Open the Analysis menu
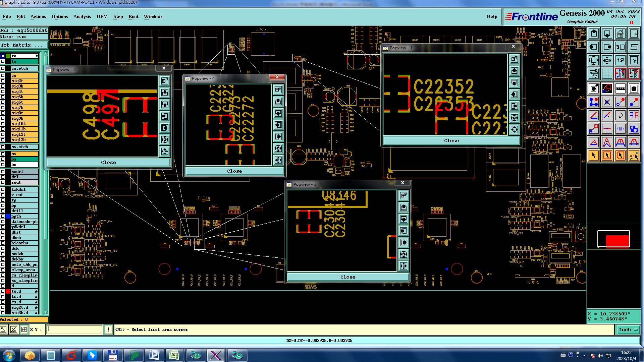Screen dimensions: 644x362 pyautogui.click(x=82, y=16)
